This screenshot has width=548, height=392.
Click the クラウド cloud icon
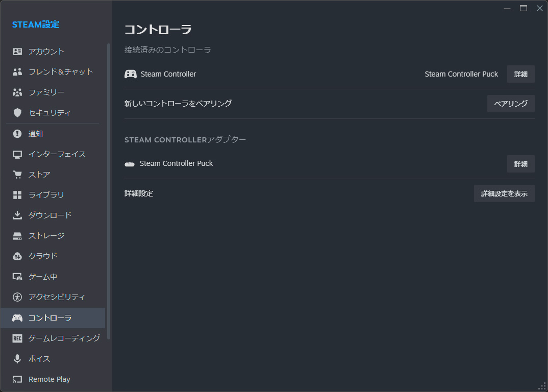tap(17, 256)
